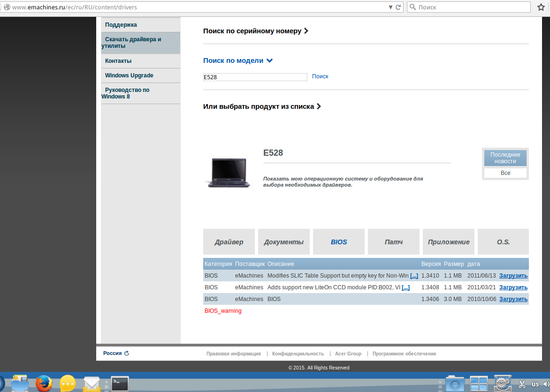Select 'Скачать драйвера и утилиты' in the sidebar
The image size is (550, 392).
(141, 43)
